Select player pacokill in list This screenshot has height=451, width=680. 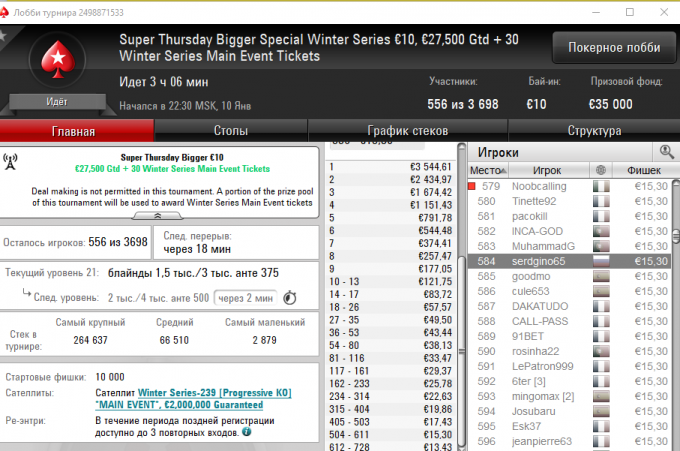click(x=569, y=216)
